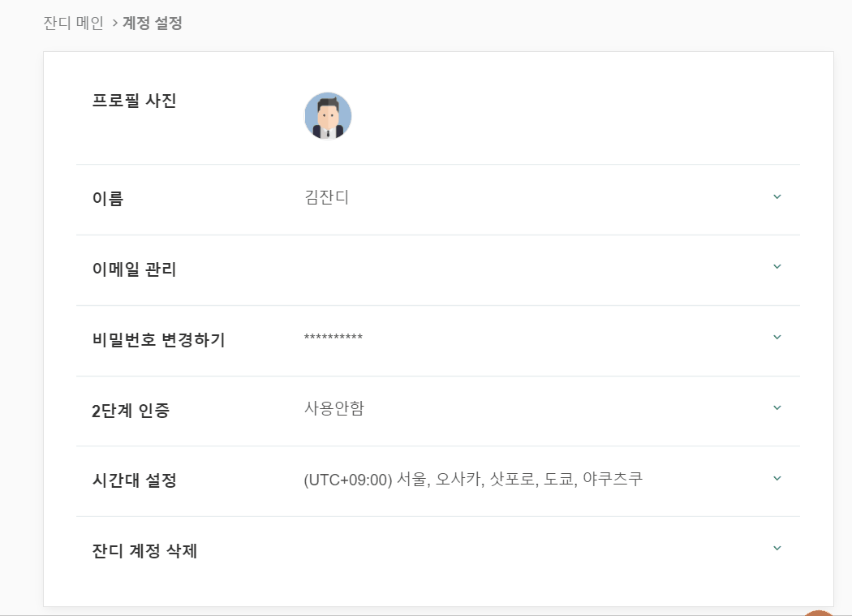The width and height of the screenshot is (852, 616).
Task: Click the 잔디 계정 삭제 label
Action: [x=144, y=552]
